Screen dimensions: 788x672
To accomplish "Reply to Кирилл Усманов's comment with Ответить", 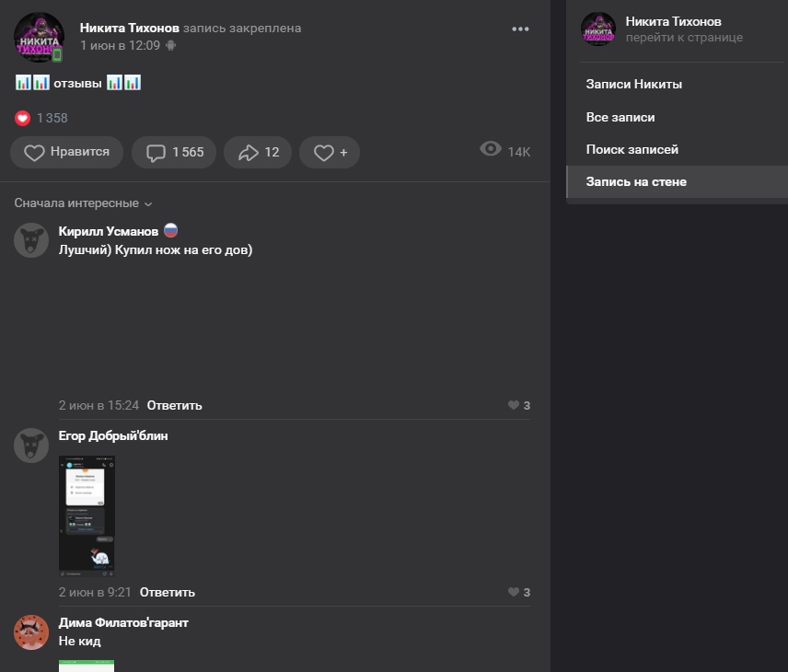I will (174, 405).
